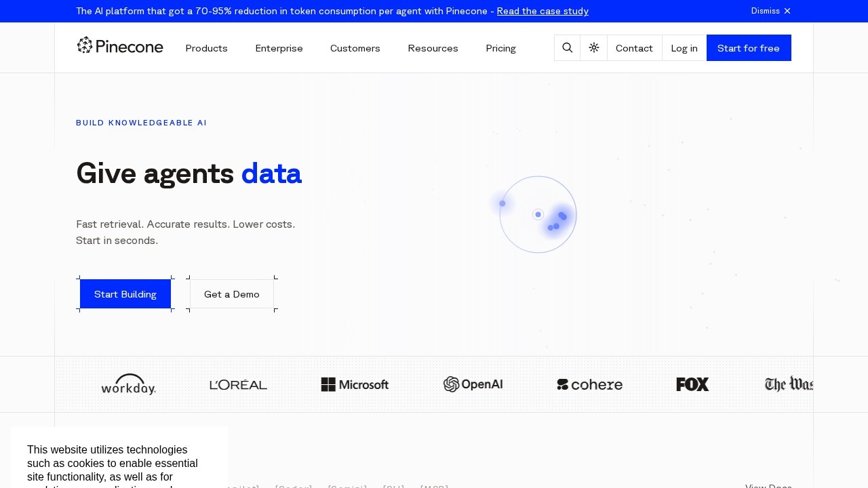Click the Microsoft logo
The image size is (868, 488).
tap(355, 384)
